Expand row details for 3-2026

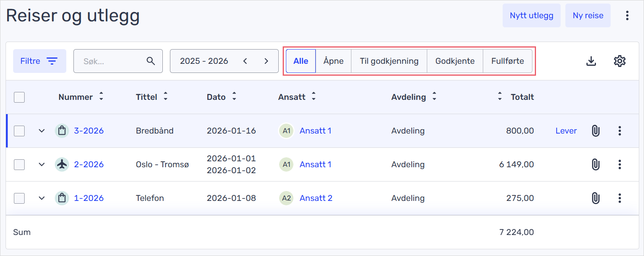42,131
